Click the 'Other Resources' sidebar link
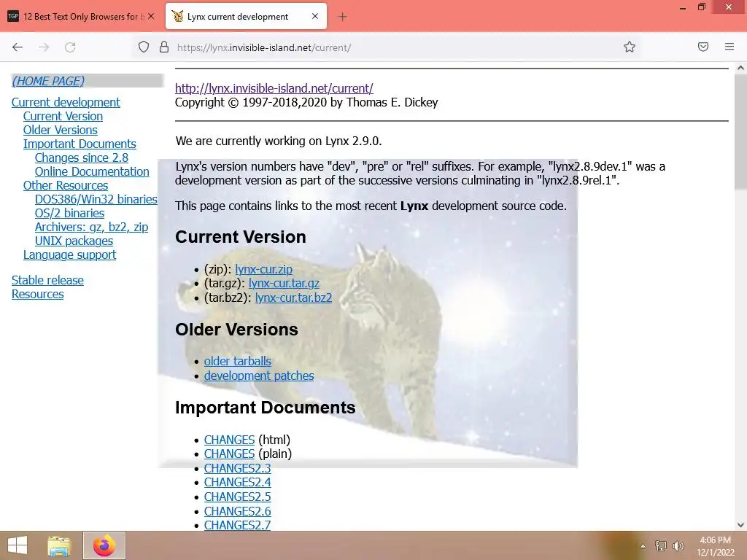The height and width of the screenshot is (560, 747). coord(65,185)
